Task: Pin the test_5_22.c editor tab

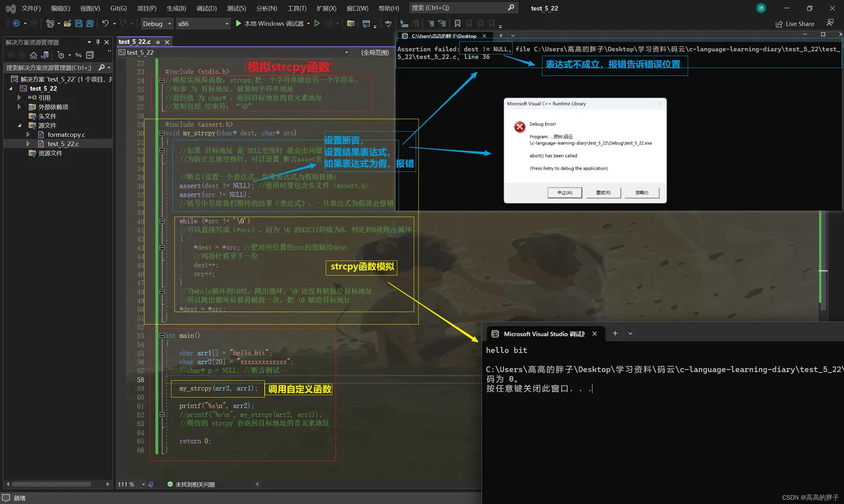Action: [x=158, y=42]
